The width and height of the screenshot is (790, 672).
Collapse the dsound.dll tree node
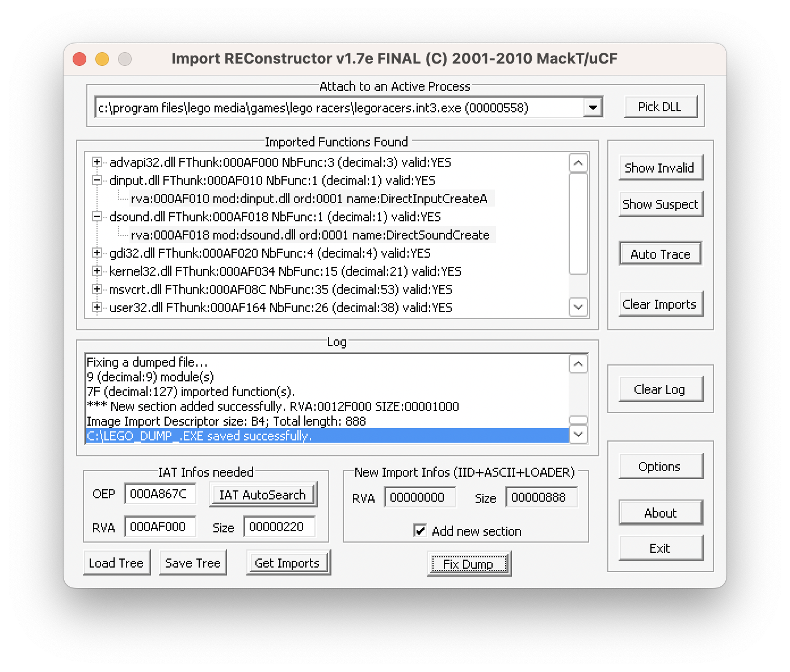coord(97,217)
